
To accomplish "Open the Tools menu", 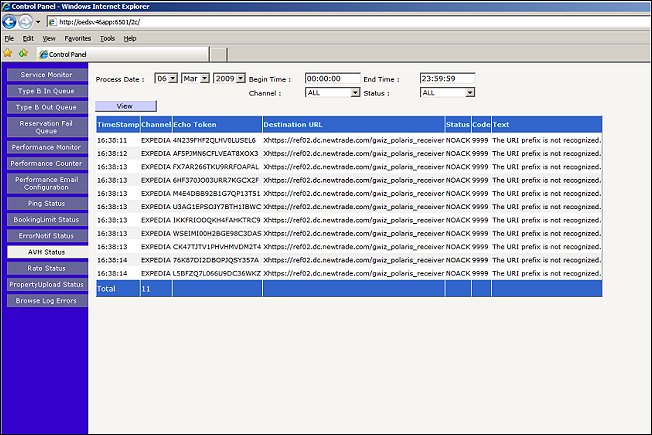I will click(107, 38).
